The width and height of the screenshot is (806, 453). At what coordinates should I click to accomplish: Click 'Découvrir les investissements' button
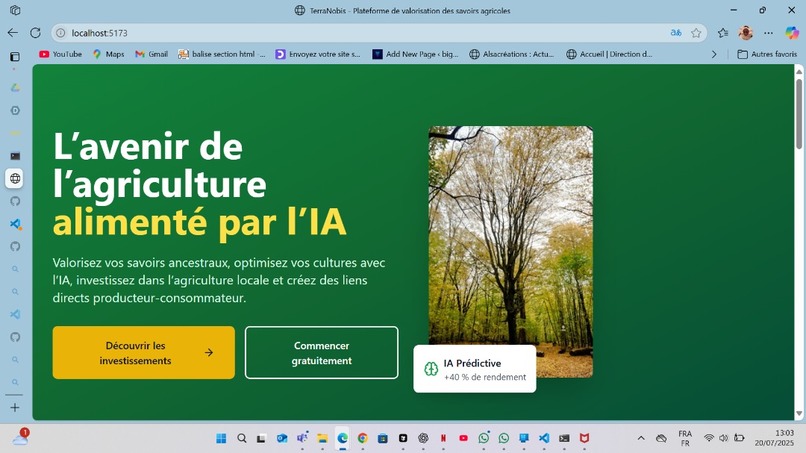143,353
